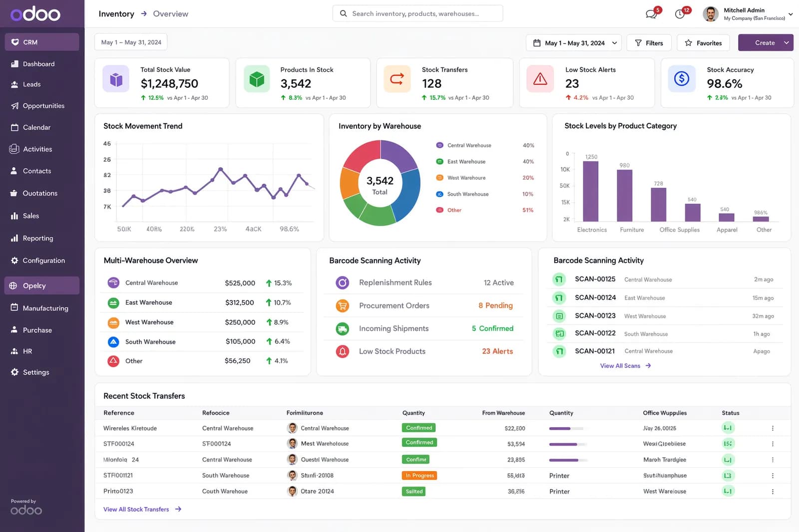Toggle East Warehouse legend entry
This screenshot has width=799, height=532.
460,162
